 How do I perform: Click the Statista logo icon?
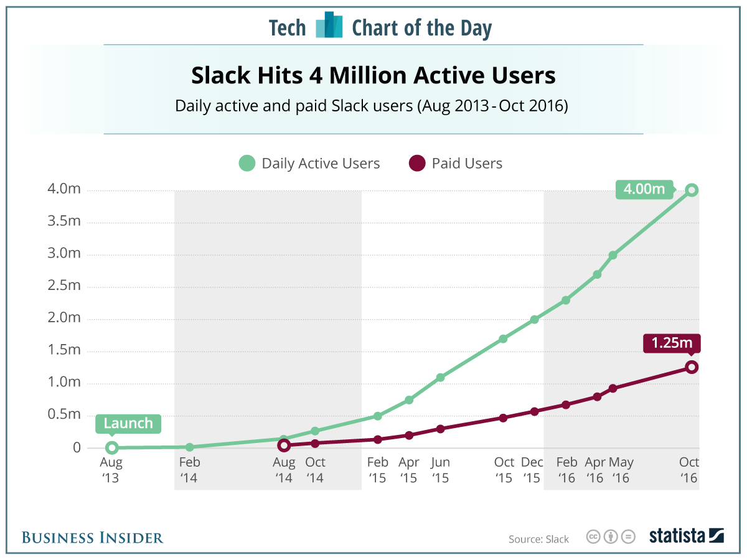(x=716, y=536)
